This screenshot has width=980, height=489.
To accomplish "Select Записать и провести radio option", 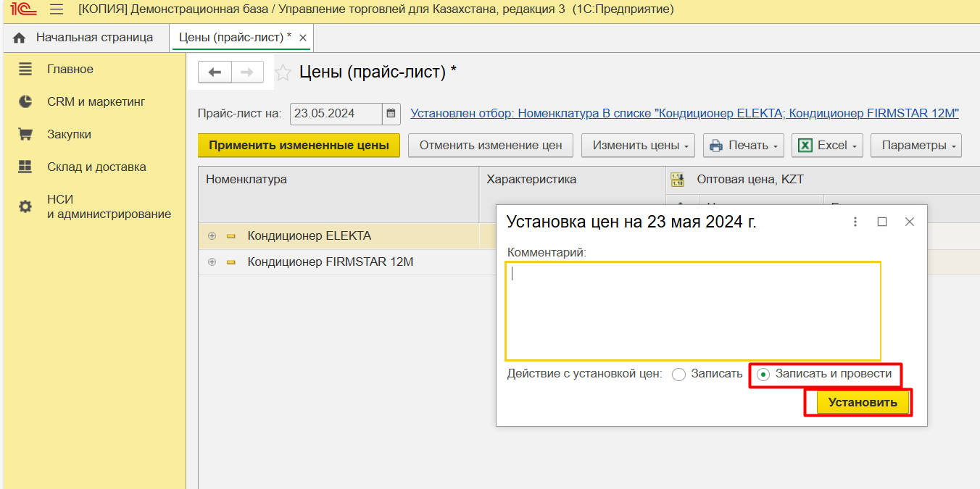I will [763, 375].
